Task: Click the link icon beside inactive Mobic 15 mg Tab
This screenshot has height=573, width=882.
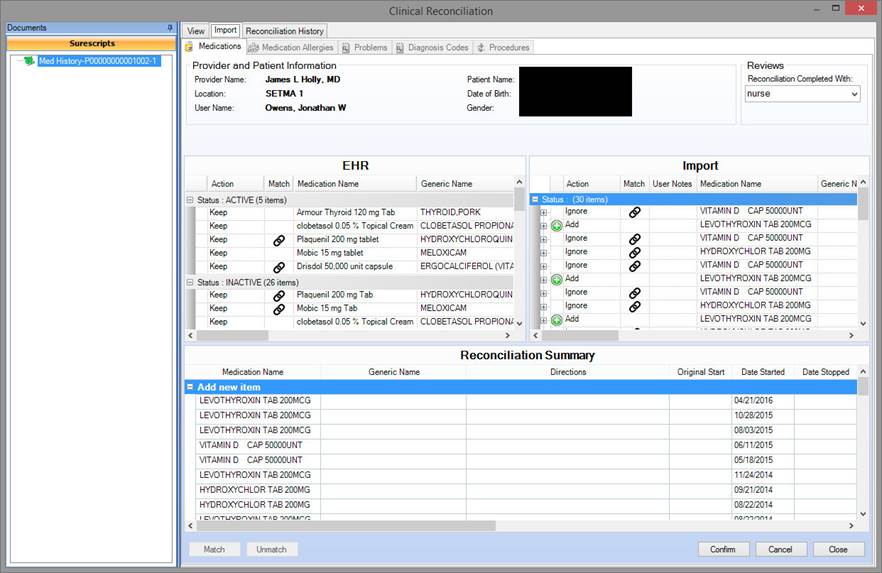Action: (x=279, y=309)
